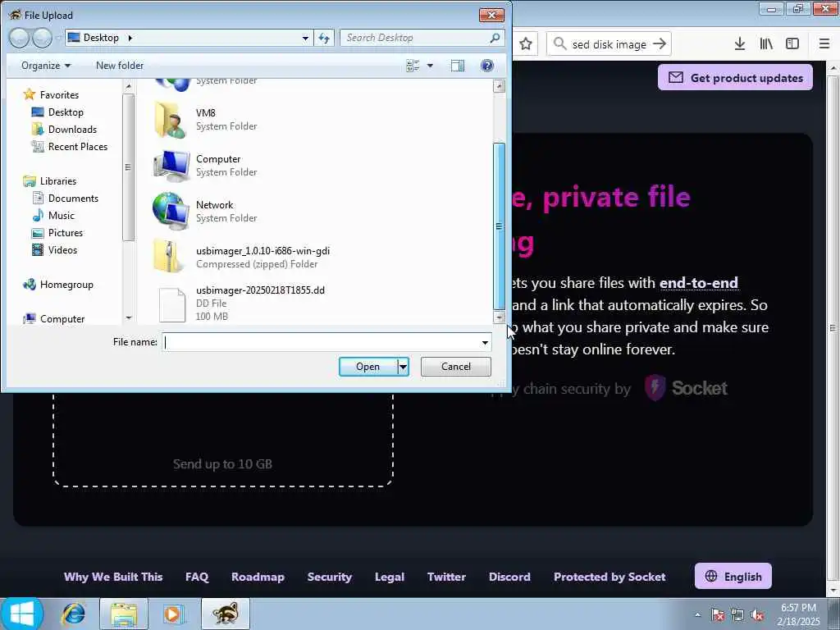Open the FAQ footer link

coord(197,577)
